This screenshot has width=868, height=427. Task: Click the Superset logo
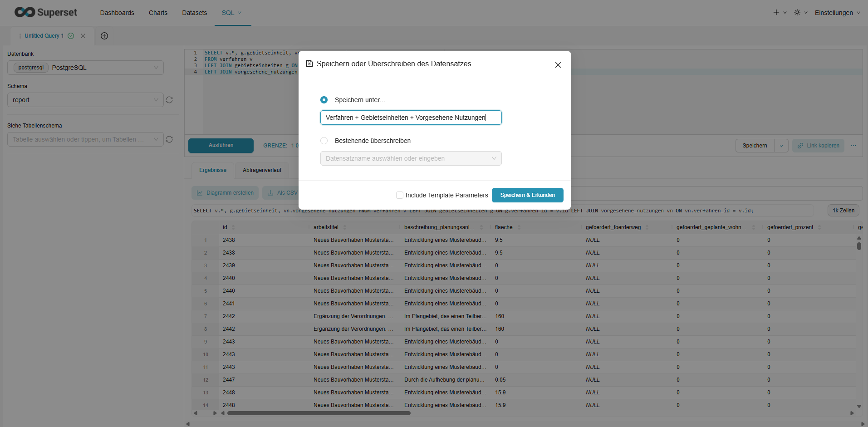click(x=45, y=12)
